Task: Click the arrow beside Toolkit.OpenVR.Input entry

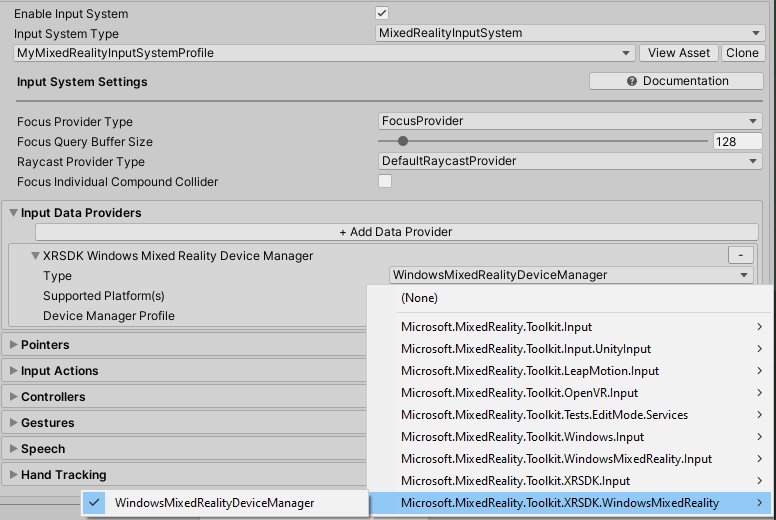Action: click(x=760, y=393)
